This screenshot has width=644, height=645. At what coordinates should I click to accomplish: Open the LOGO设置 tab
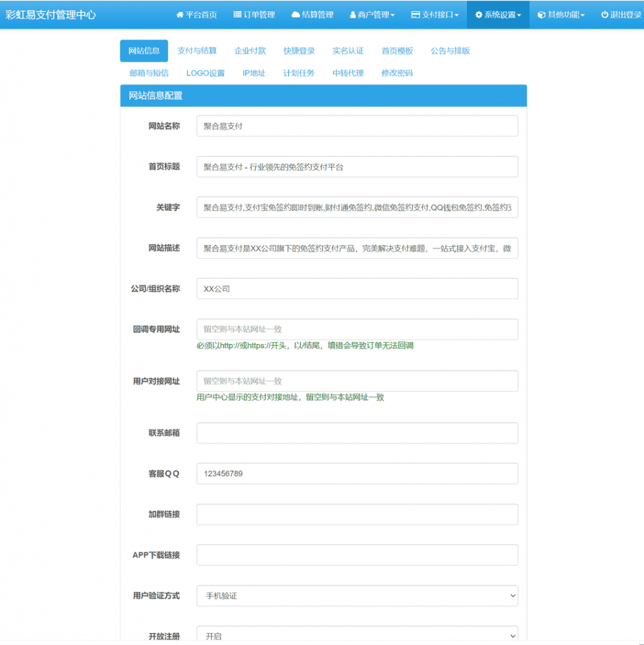point(205,73)
